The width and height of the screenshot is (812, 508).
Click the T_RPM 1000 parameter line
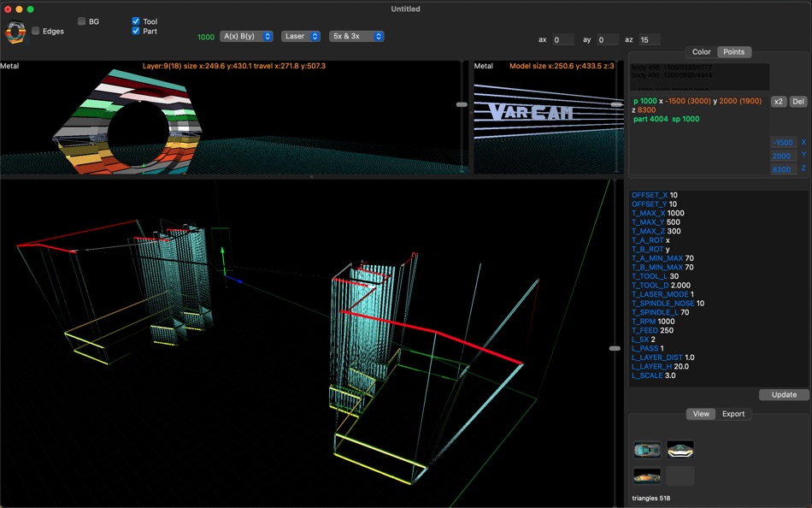tap(653, 322)
